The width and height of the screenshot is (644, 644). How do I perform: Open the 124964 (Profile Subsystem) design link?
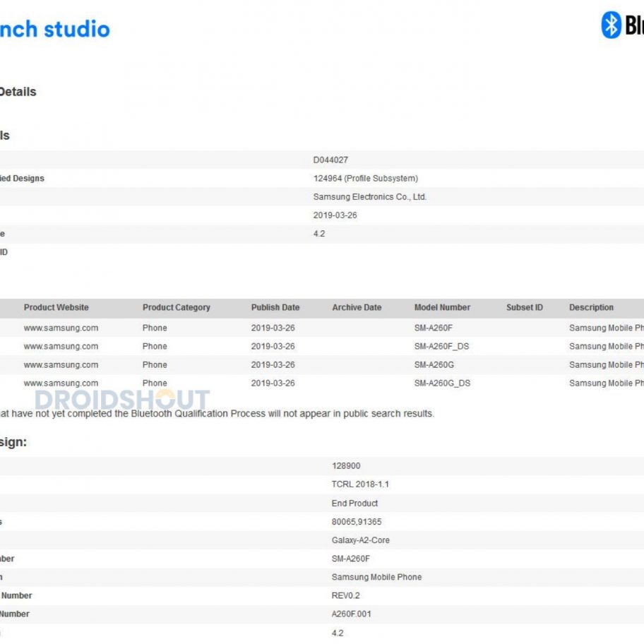tap(365, 179)
